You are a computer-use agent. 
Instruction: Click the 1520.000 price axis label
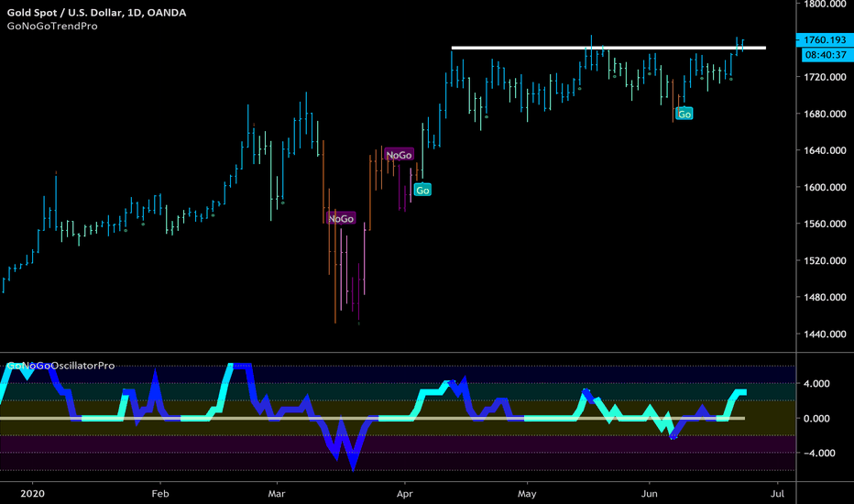(x=825, y=261)
